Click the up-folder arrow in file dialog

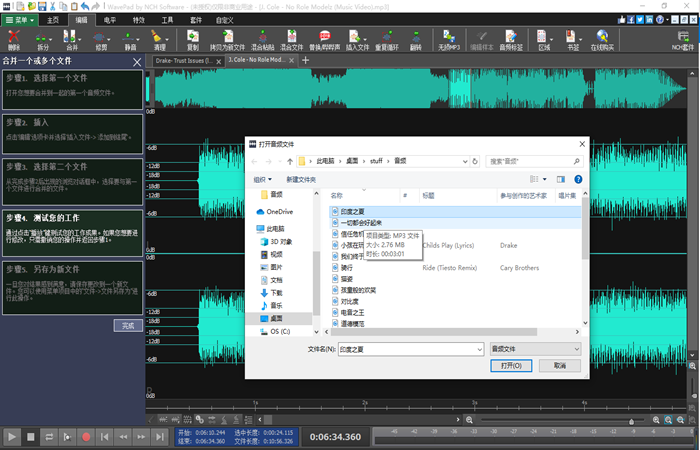290,160
